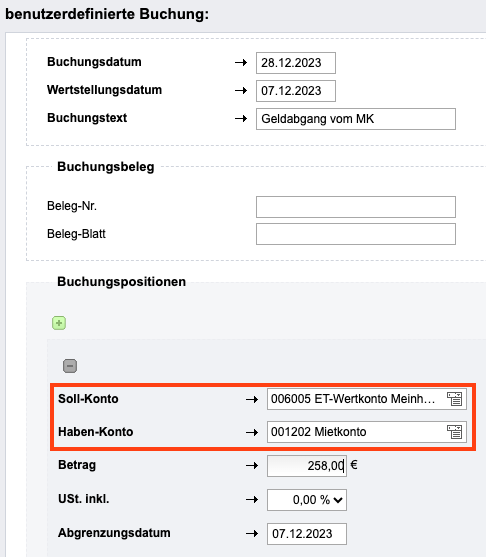Remove the position using grey minus icon
The image size is (486, 557).
pyautogui.click(x=70, y=366)
